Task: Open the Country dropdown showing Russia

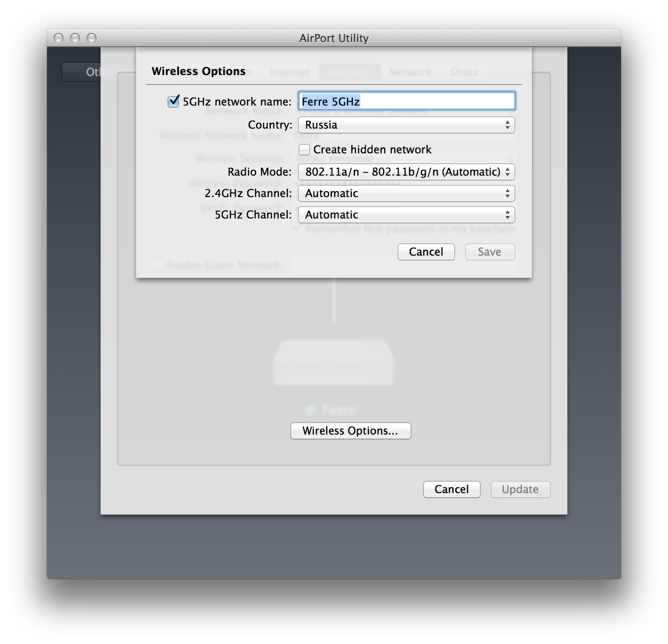Action: coord(407,125)
